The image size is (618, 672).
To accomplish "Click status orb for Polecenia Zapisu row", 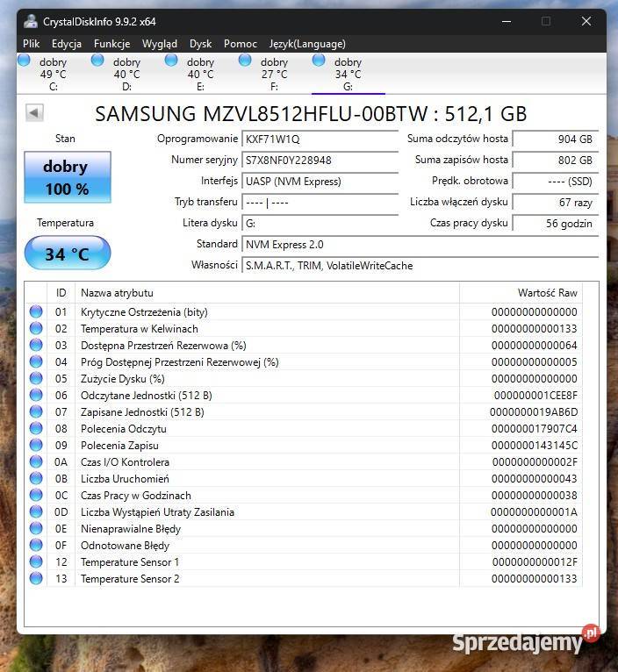I will coord(36,445).
